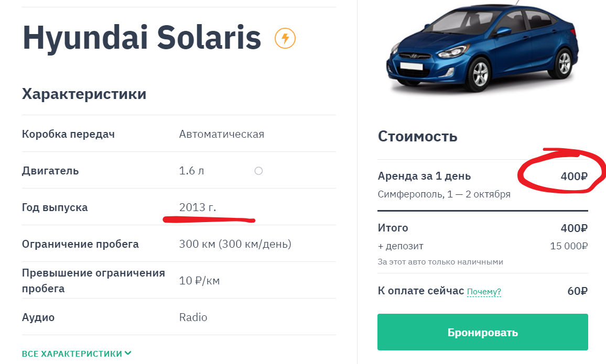Click the circled 400₽ daily rental price

point(574,177)
